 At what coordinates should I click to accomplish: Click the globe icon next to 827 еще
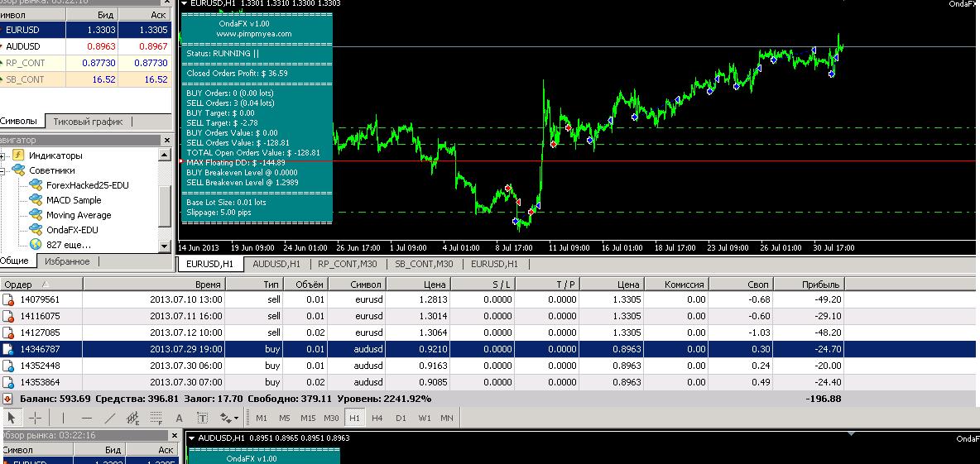coord(36,245)
